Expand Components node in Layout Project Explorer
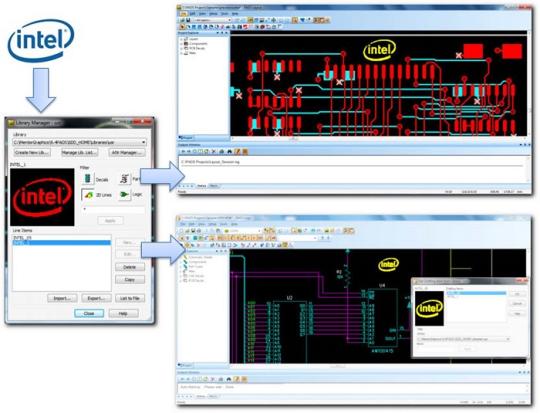The height and width of the screenshot is (413, 540). (x=181, y=44)
